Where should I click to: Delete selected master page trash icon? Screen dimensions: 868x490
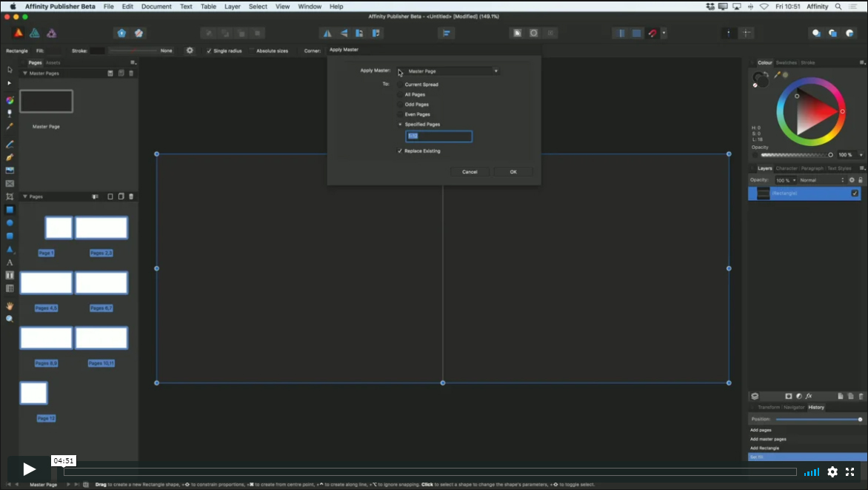click(131, 73)
